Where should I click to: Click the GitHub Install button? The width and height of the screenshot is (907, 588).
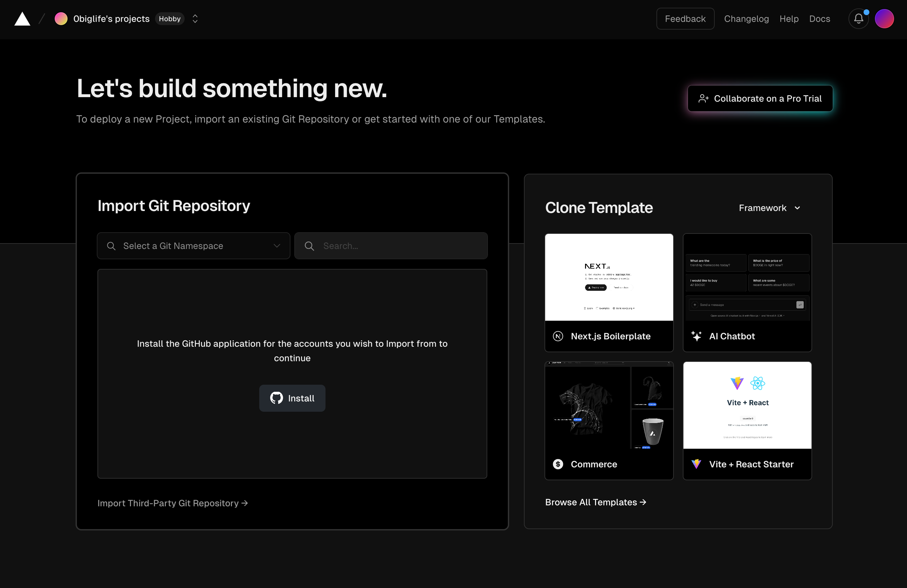click(x=292, y=398)
